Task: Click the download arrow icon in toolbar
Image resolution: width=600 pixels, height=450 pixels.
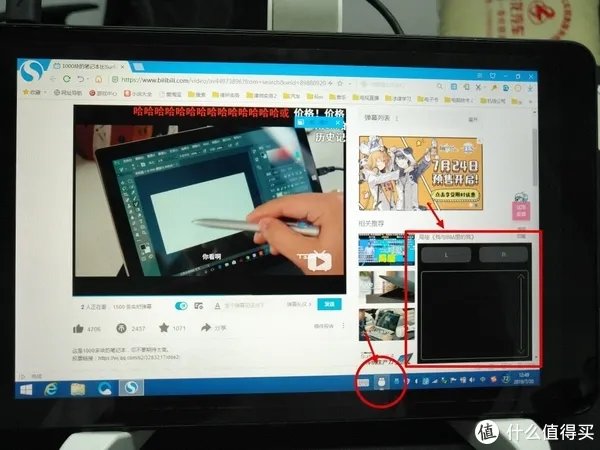Action: tap(530, 89)
